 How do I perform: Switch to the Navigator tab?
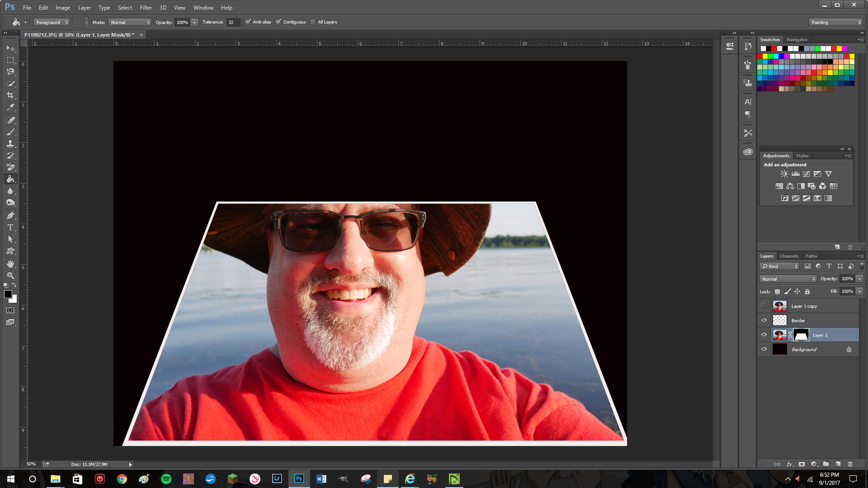(x=797, y=40)
